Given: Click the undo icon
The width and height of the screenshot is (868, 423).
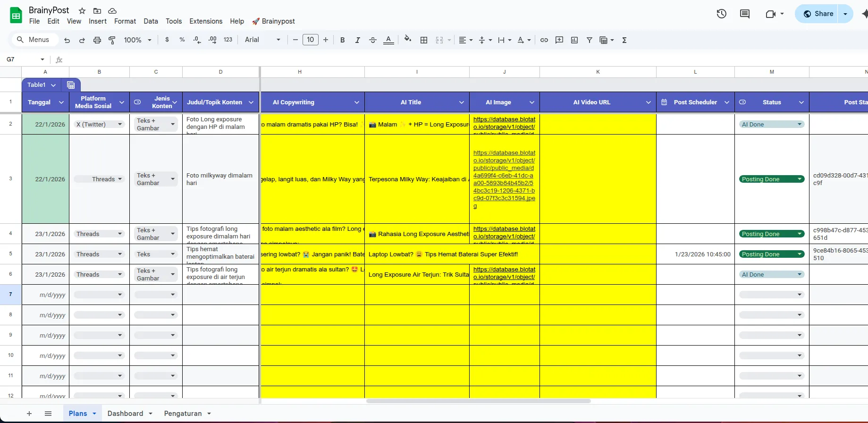Looking at the screenshot, I should point(67,40).
